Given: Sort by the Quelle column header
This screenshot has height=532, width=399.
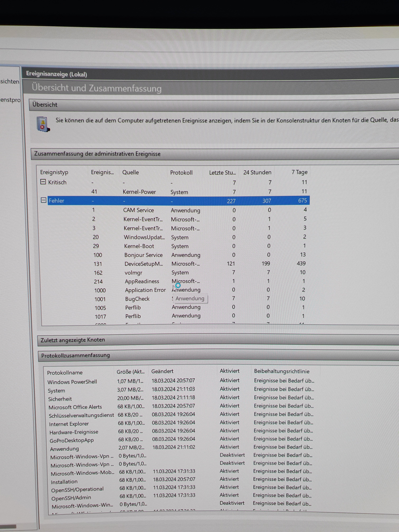Looking at the screenshot, I should click(130, 172).
